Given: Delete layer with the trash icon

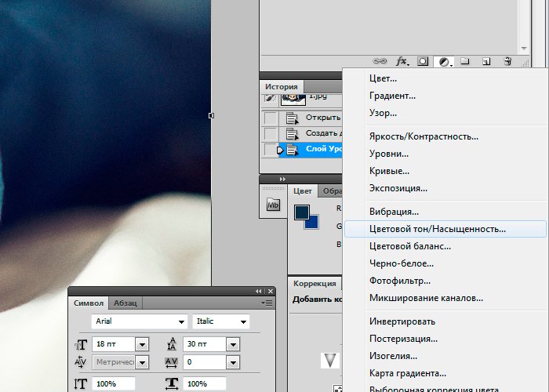Looking at the screenshot, I should 507,61.
